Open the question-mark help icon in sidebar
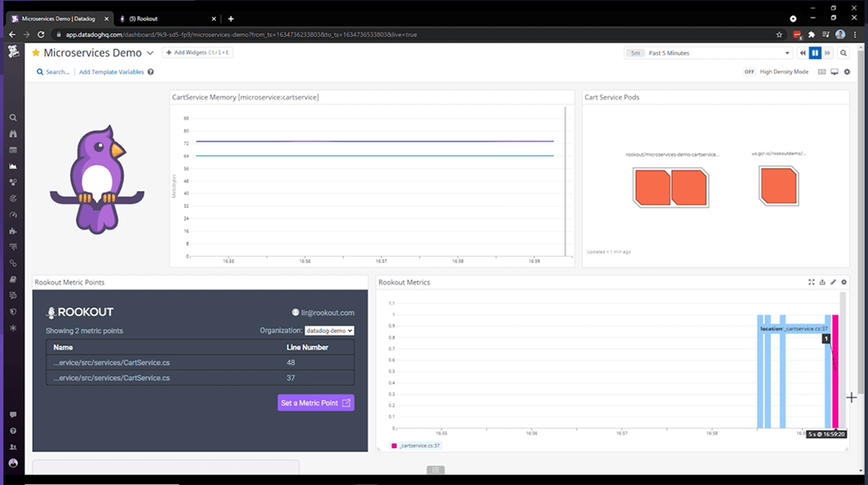This screenshot has height=485, width=868. click(x=13, y=431)
